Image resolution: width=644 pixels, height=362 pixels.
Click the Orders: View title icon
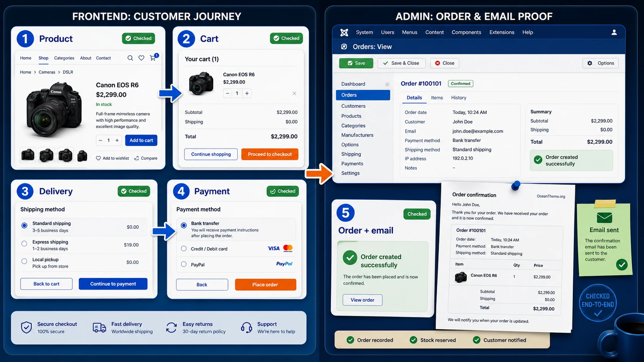coord(344,47)
